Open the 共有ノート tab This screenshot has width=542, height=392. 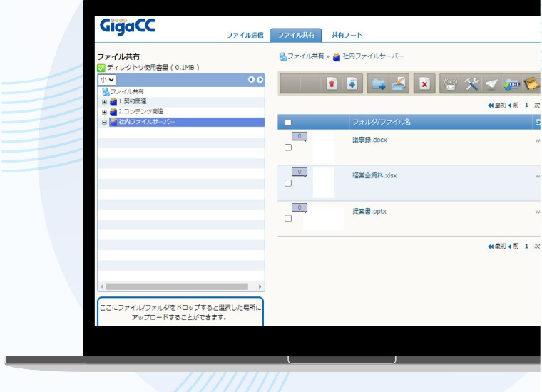pos(347,35)
